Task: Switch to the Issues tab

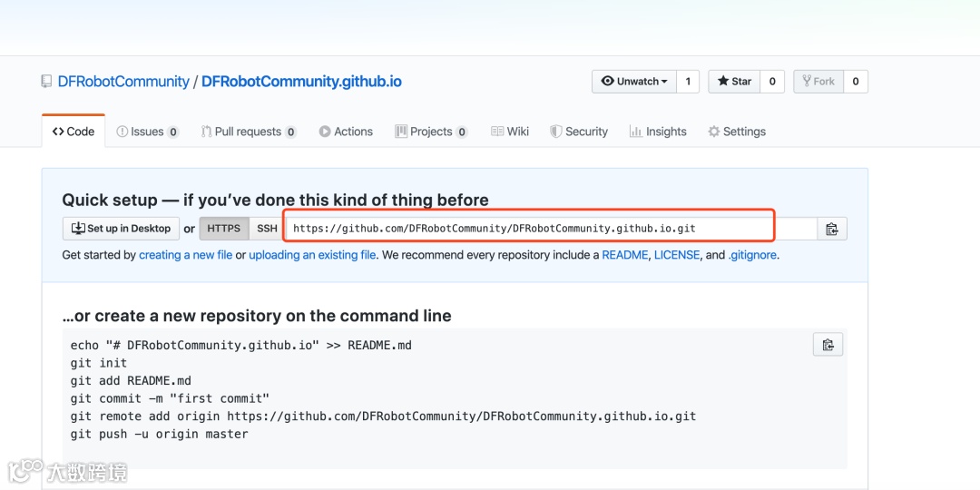Action: pyautogui.click(x=148, y=132)
